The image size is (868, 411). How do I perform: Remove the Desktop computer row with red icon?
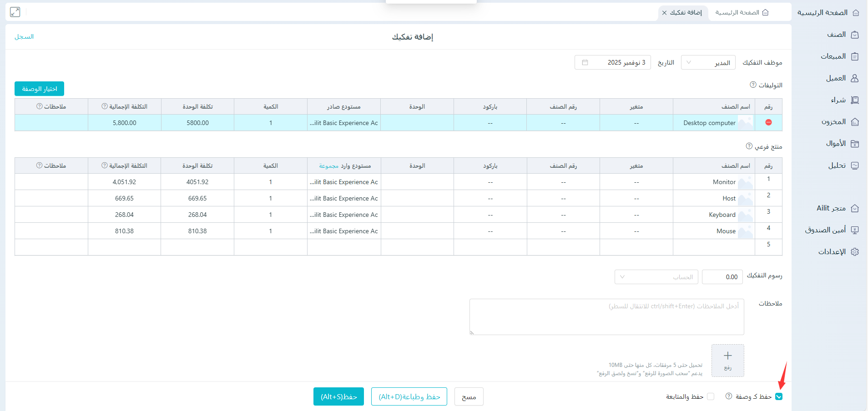pos(768,122)
